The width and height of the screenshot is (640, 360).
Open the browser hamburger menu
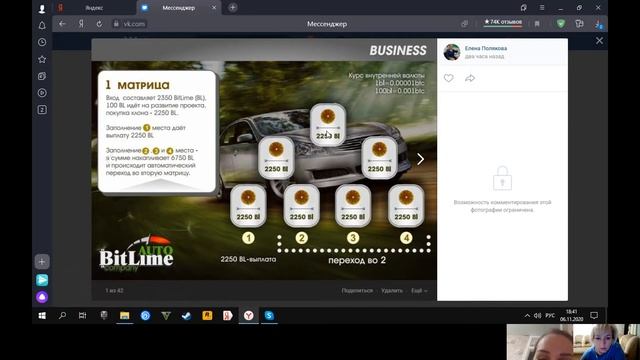[x=542, y=8]
